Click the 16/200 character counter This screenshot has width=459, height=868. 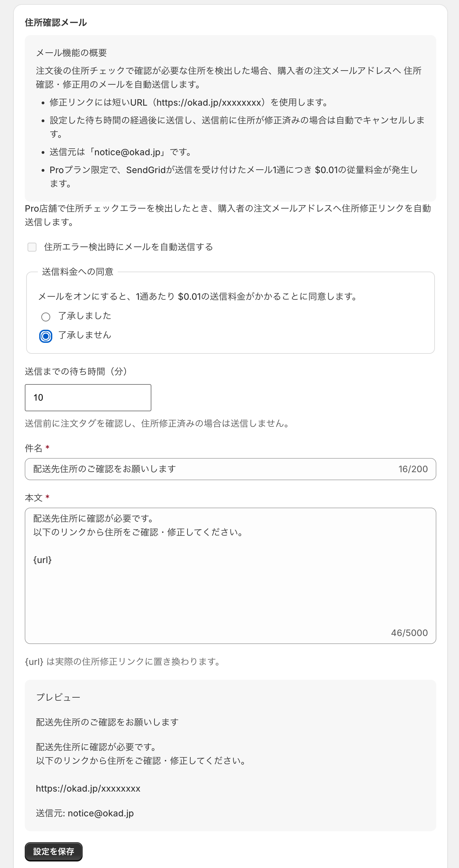click(x=413, y=469)
